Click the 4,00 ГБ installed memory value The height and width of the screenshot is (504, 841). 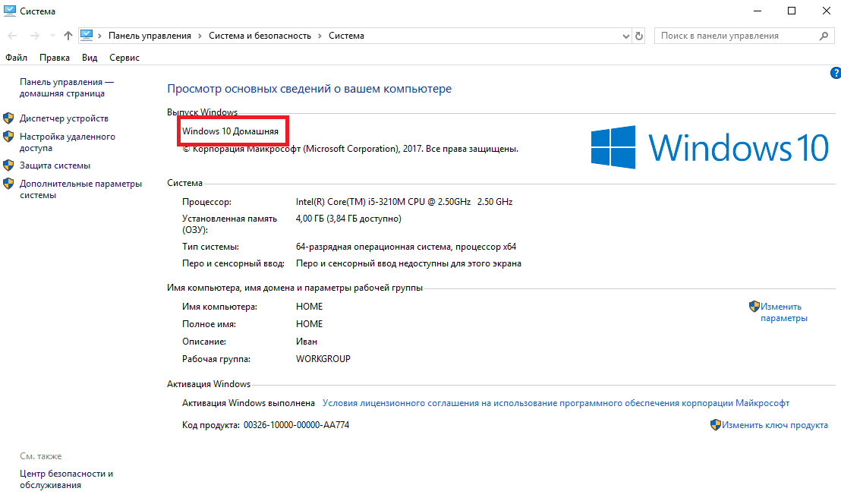348,219
